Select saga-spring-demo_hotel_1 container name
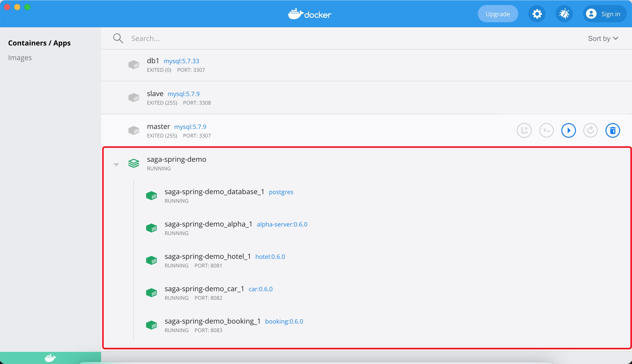This screenshot has height=364, width=632. (x=208, y=257)
